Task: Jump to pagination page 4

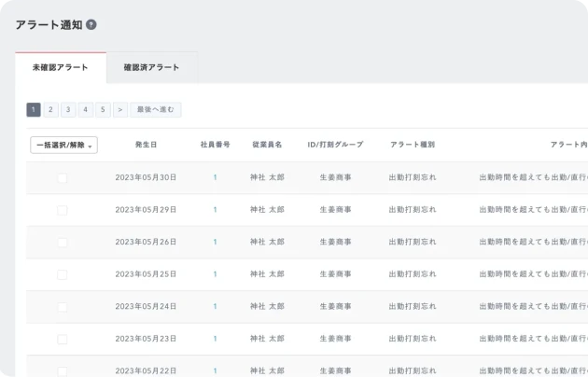Action: (85, 110)
